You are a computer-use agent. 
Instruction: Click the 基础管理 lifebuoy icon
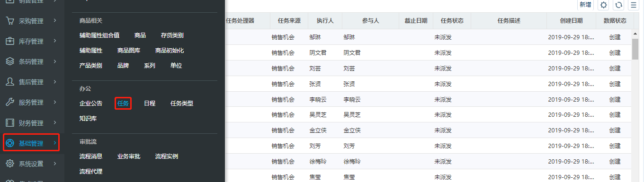(10, 143)
